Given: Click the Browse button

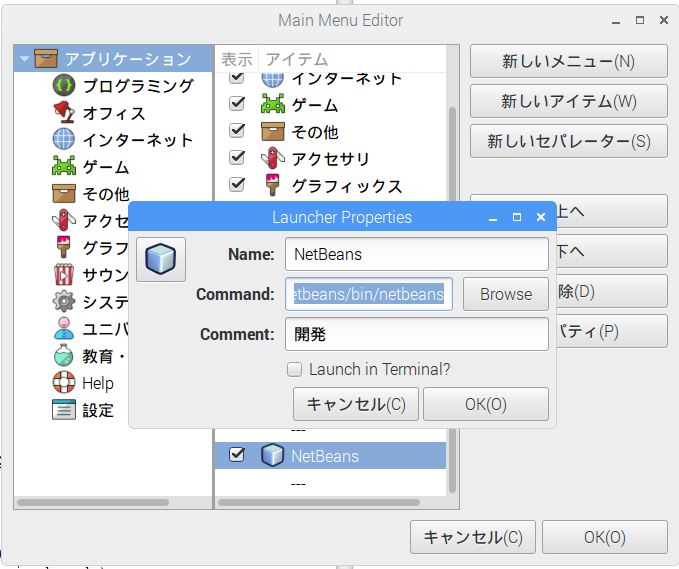Looking at the screenshot, I should (505, 294).
